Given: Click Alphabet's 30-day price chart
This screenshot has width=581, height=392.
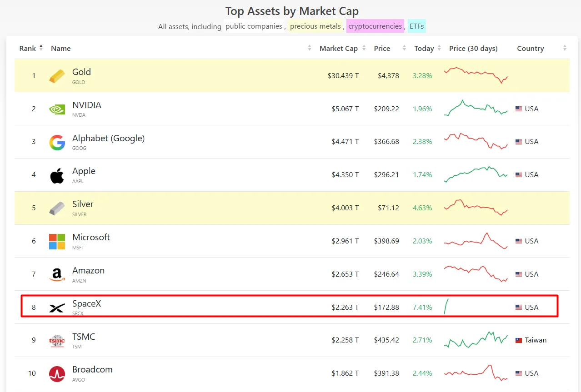Looking at the screenshot, I should 476,141.
